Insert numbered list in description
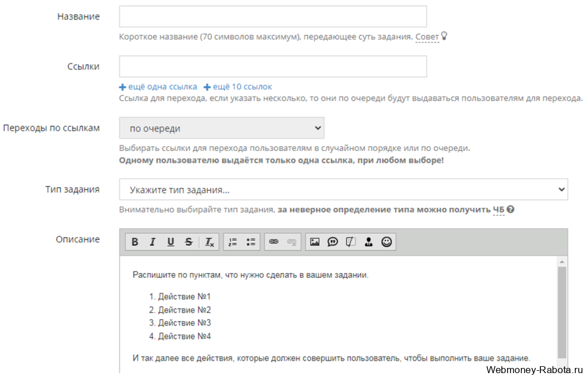588x380 pixels. click(233, 242)
